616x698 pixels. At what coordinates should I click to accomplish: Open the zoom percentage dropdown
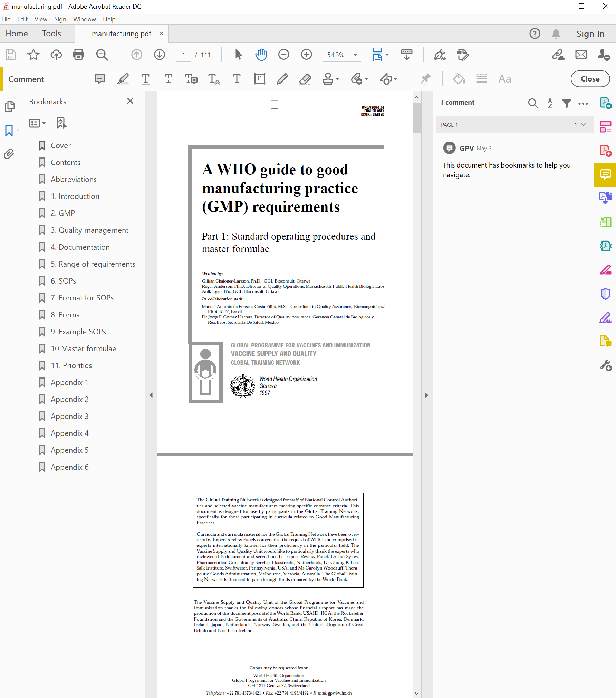pos(355,55)
